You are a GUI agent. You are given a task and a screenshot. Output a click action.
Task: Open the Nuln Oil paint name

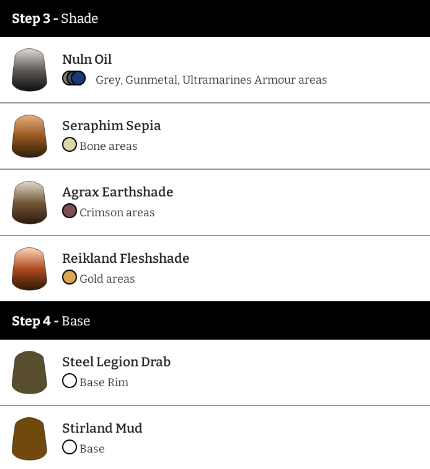(87, 59)
